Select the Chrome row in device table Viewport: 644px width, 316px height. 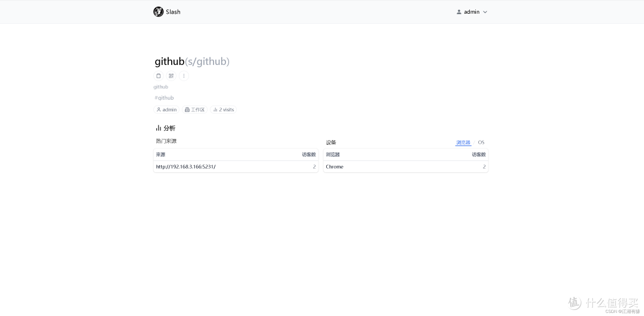coord(406,166)
